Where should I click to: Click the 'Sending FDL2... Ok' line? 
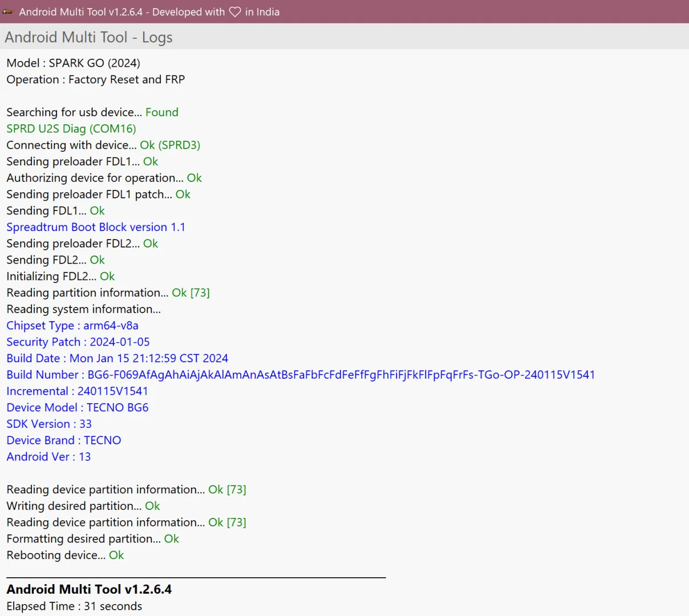(x=56, y=260)
